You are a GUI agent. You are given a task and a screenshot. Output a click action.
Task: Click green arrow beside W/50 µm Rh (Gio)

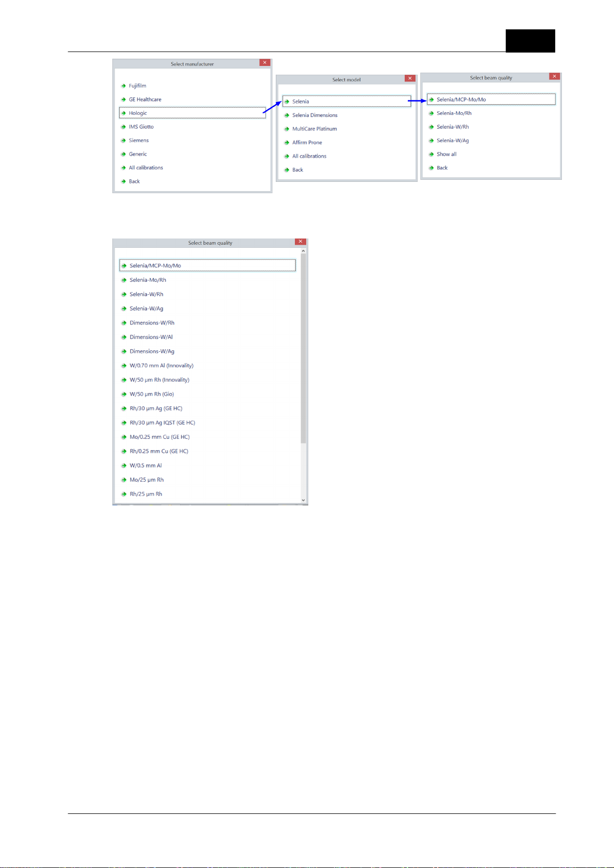pos(124,394)
